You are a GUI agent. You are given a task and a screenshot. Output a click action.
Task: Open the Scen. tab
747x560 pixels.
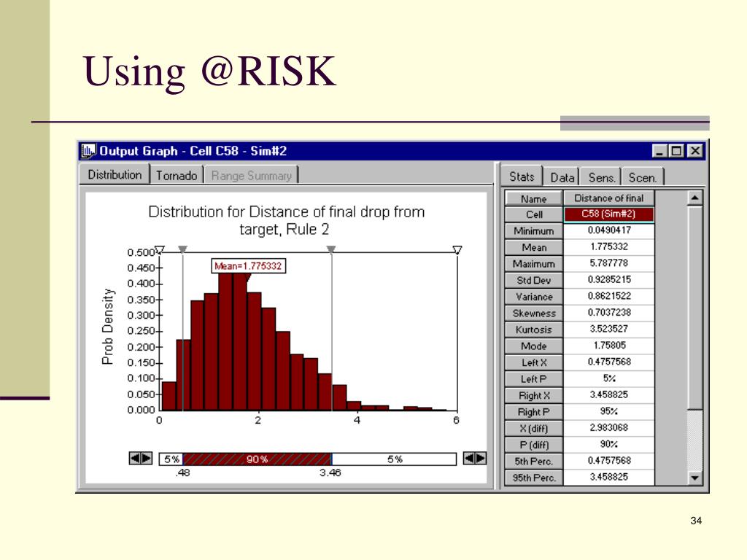pos(642,178)
